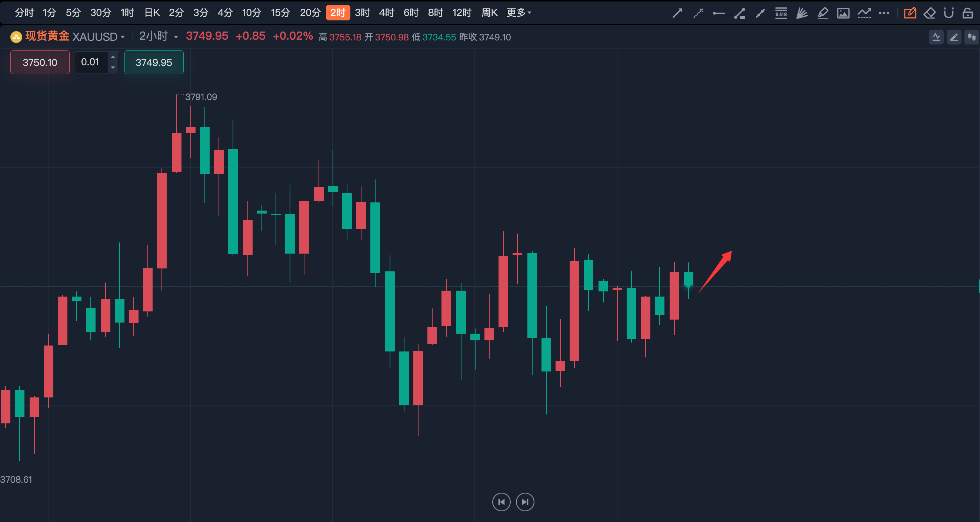The image size is (980, 522).
Task: Toggle the drawing lock icon
Action: (967, 13)
